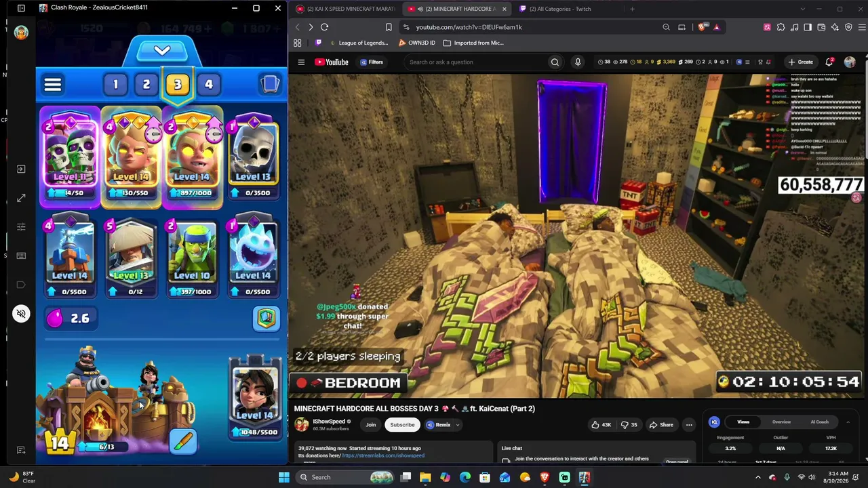This screenshot has width=868, height=488.
Task: Toggle the browser sidebar panel icon
Action: (808, 27)
